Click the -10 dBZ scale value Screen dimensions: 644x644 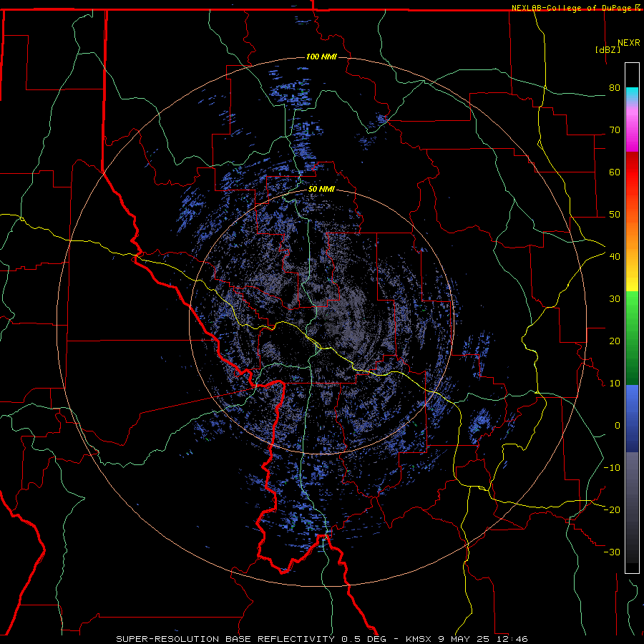[612, 468]
